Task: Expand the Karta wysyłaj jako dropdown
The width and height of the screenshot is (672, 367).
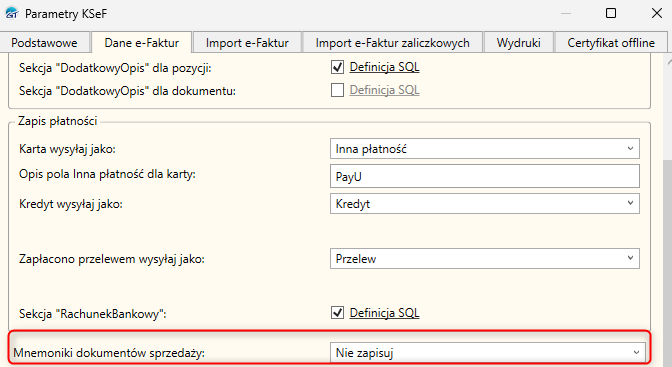Action: 485,149
